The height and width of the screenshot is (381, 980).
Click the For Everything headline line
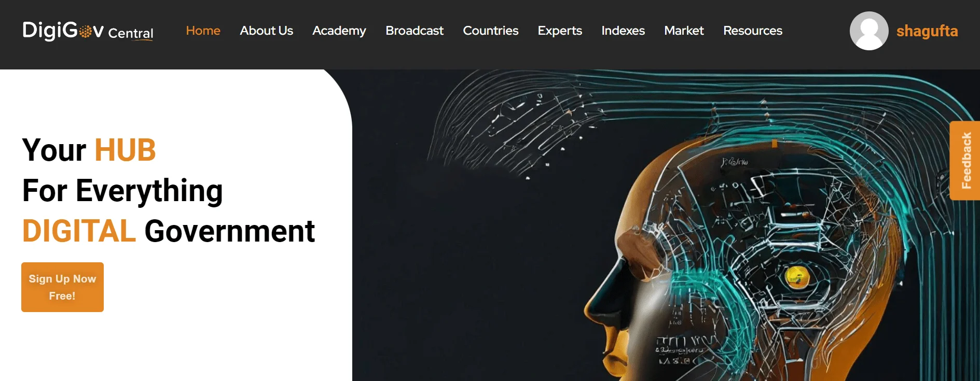coord(122,191)
